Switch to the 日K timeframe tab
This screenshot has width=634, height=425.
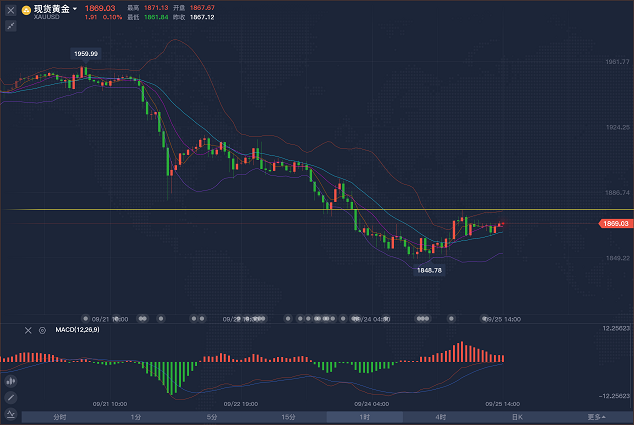(x=517, y=417)
